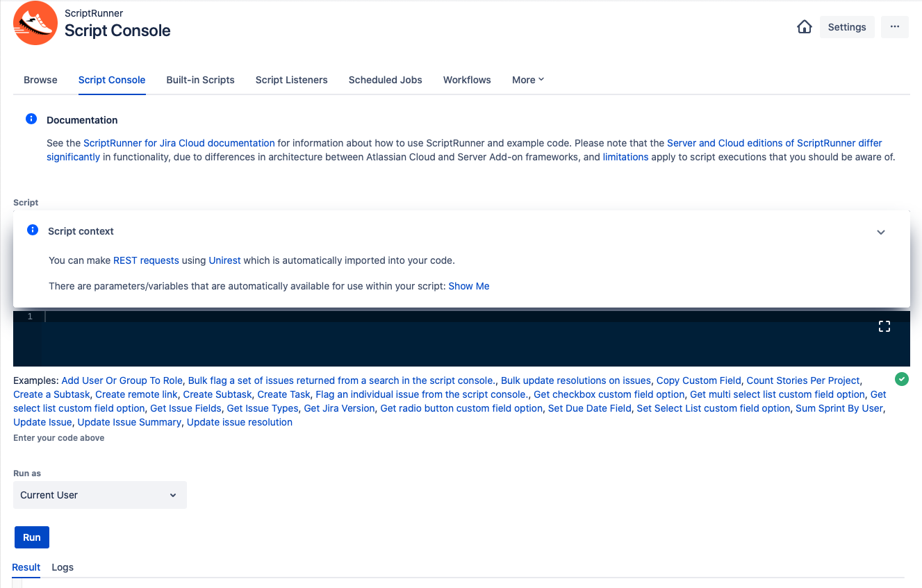This screenshot has width=922, height=588.
Task: Load Get multi select list custom field option
Action: (x=777, y=394)
